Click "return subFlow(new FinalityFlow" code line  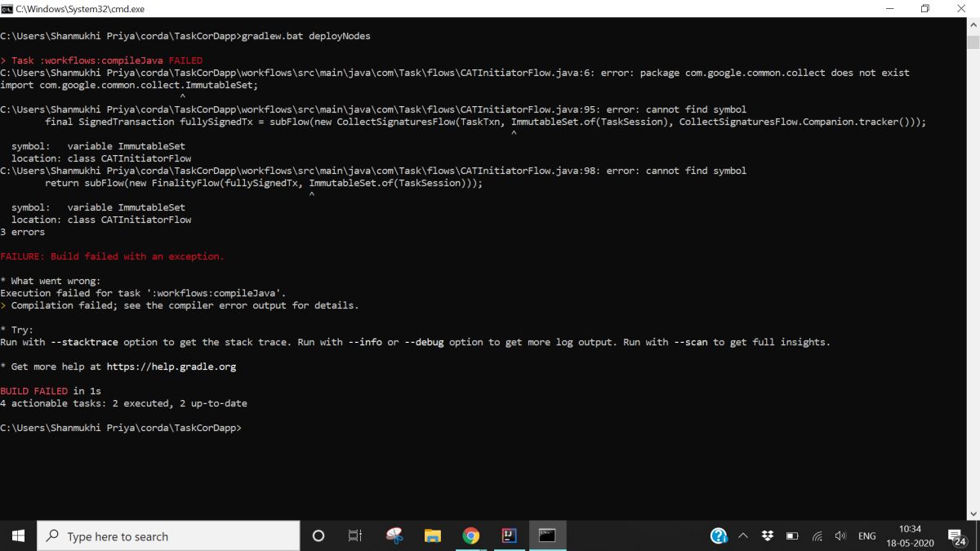click(x=264, y=183)
